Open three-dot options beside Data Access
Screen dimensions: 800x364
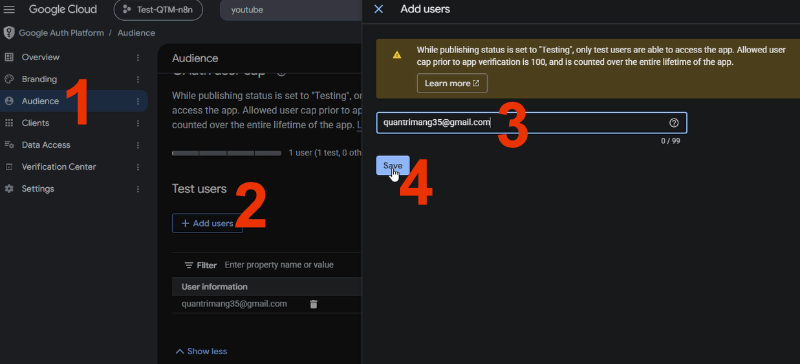[138, 145]
